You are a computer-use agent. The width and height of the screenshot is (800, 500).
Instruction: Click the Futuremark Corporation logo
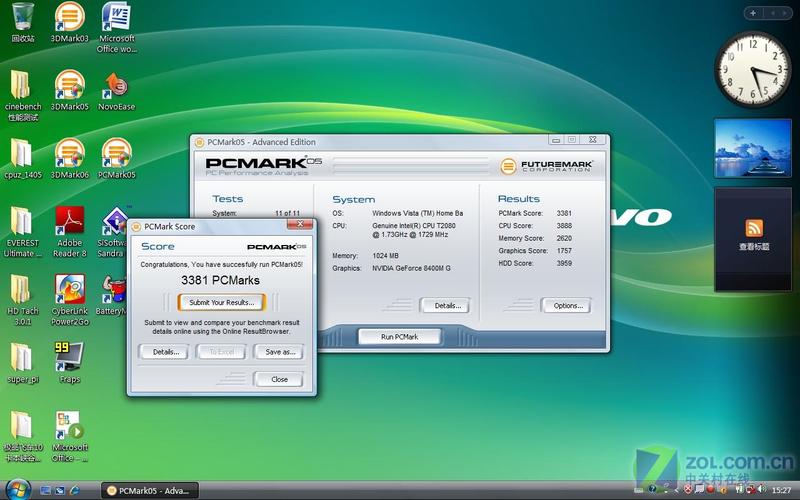[545, 166]
